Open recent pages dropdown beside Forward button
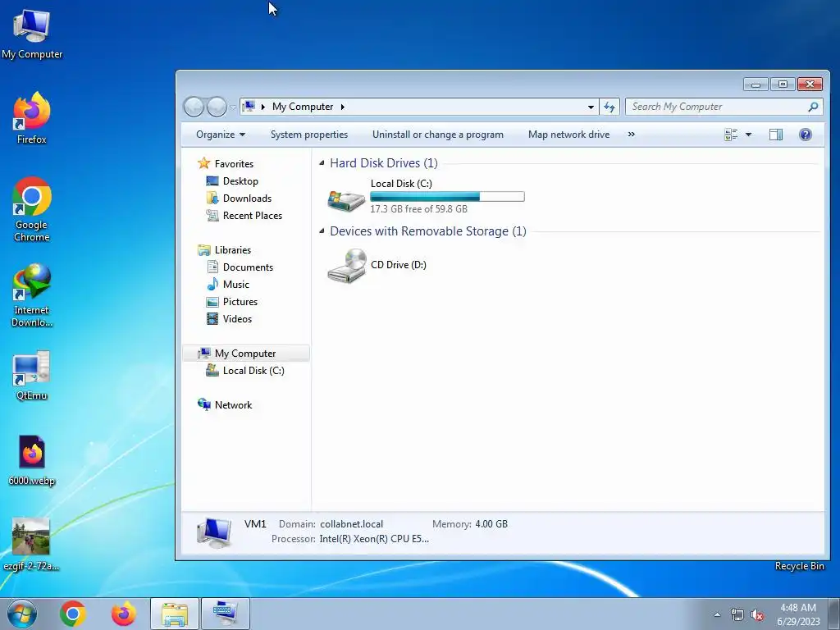 click(233, 107)
